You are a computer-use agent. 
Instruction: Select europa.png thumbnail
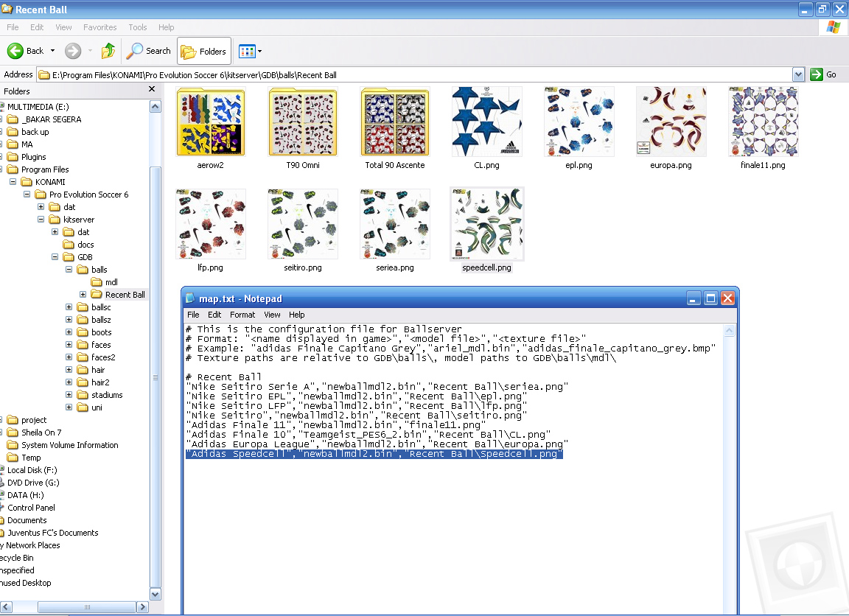point(671,122)
